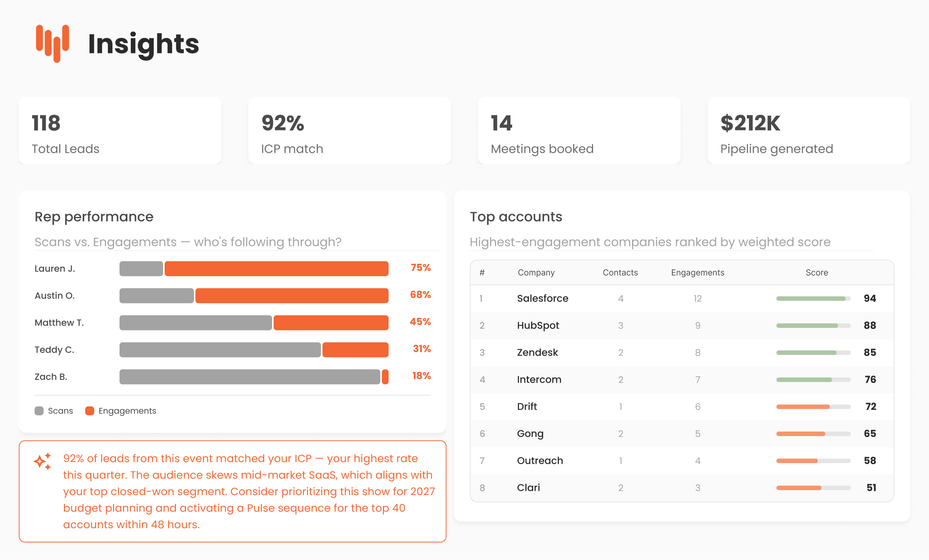Click Zendesk's green score progress bar
This screenshot has width=929, height=560.
(x=806, y=353)
